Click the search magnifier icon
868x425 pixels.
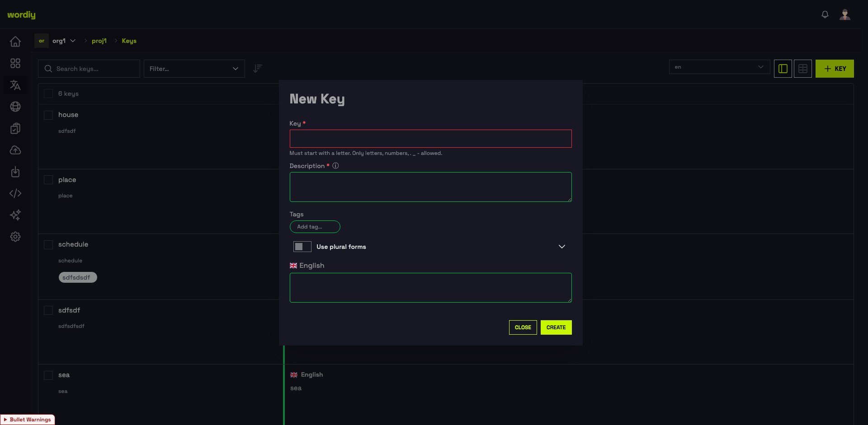48,69
